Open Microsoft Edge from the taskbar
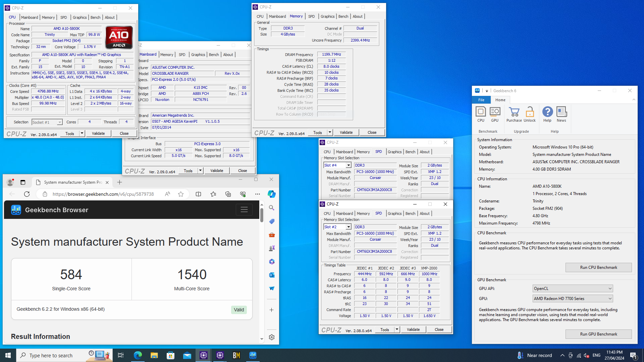 (x=138, y=355)
